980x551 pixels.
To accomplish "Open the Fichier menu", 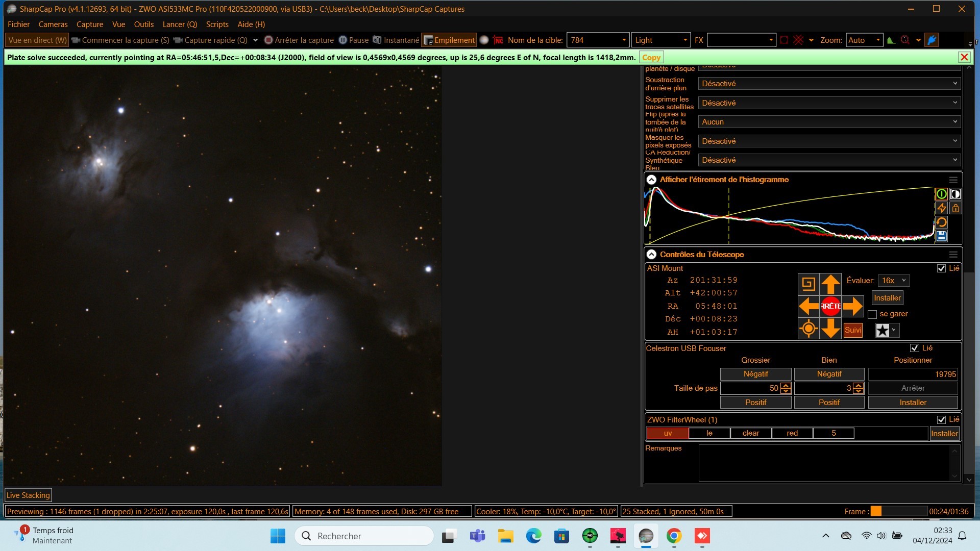I will (18, 24).
